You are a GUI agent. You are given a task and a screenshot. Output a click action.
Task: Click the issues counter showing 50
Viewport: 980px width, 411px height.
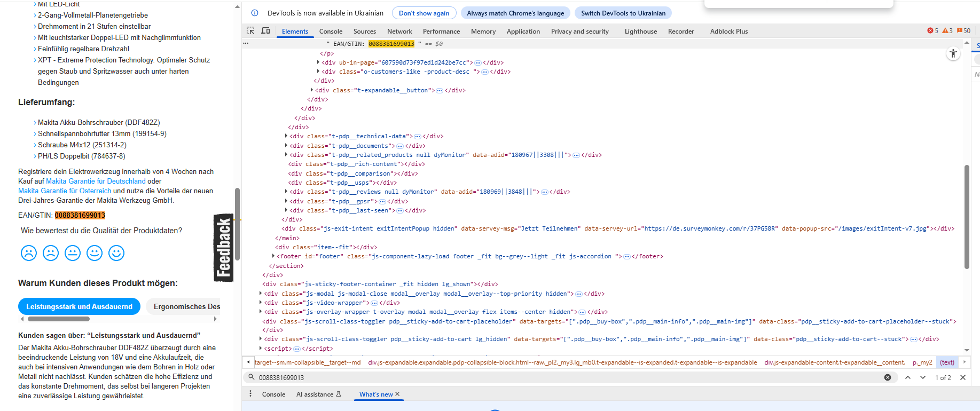(x=964, y=31)
